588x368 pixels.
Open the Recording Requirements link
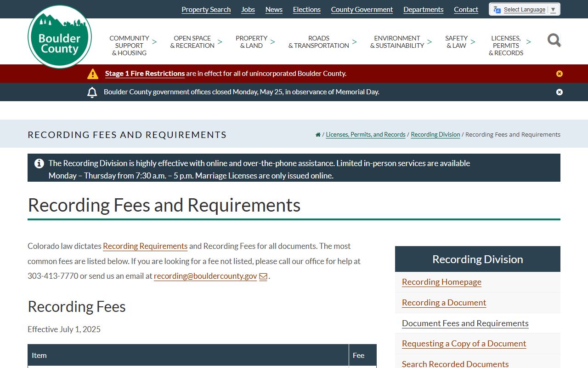pyautogui.click(x=145, y=246)
